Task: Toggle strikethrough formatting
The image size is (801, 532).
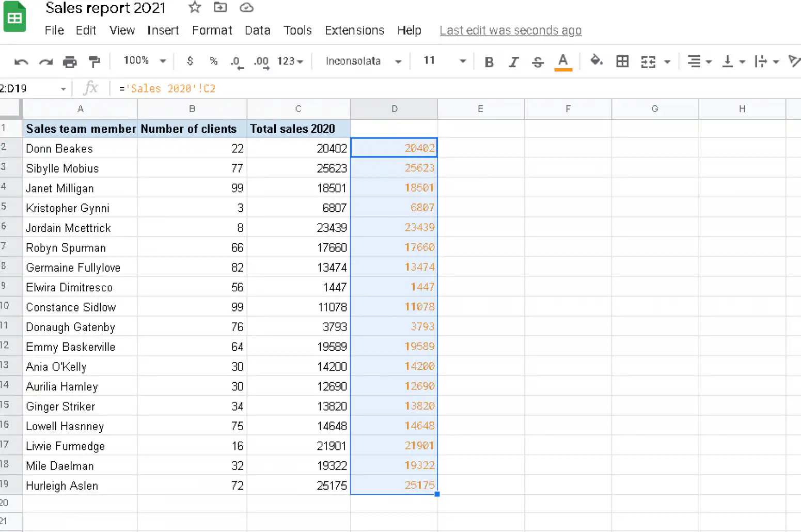Action: tap(538, 62)
